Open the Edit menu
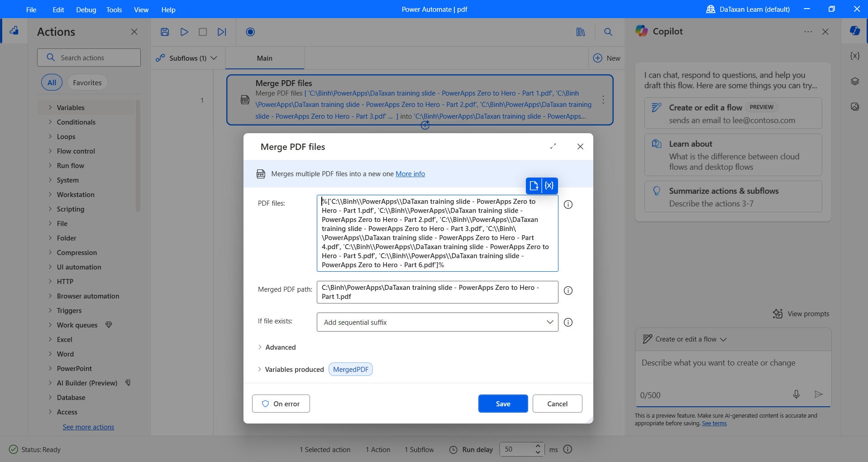This screenshot has height=462, width=868. tap(58, 10)
